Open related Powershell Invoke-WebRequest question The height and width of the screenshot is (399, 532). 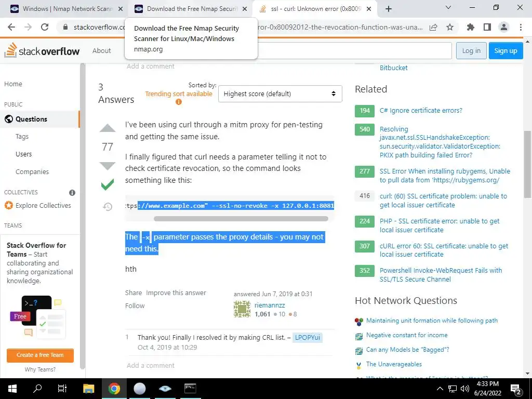(441, 275)
